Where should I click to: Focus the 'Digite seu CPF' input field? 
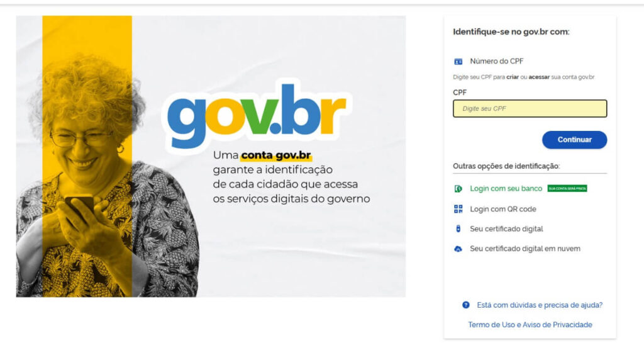(x=530, y=108)
